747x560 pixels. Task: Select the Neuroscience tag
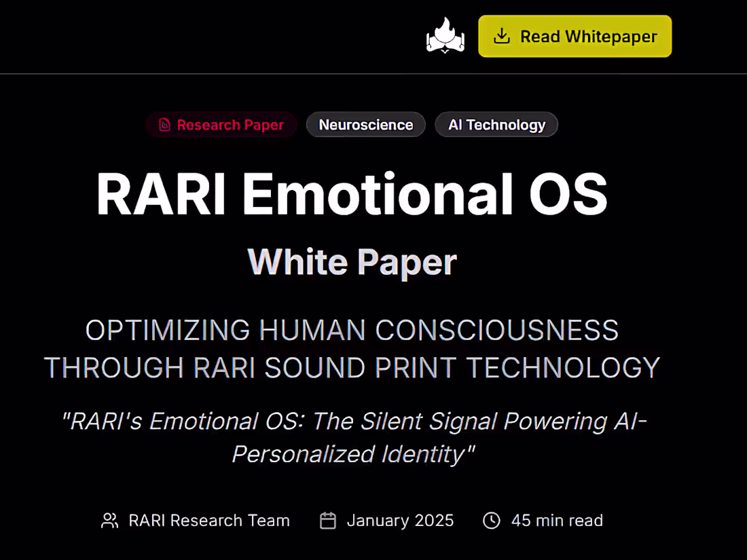(366, 125)
